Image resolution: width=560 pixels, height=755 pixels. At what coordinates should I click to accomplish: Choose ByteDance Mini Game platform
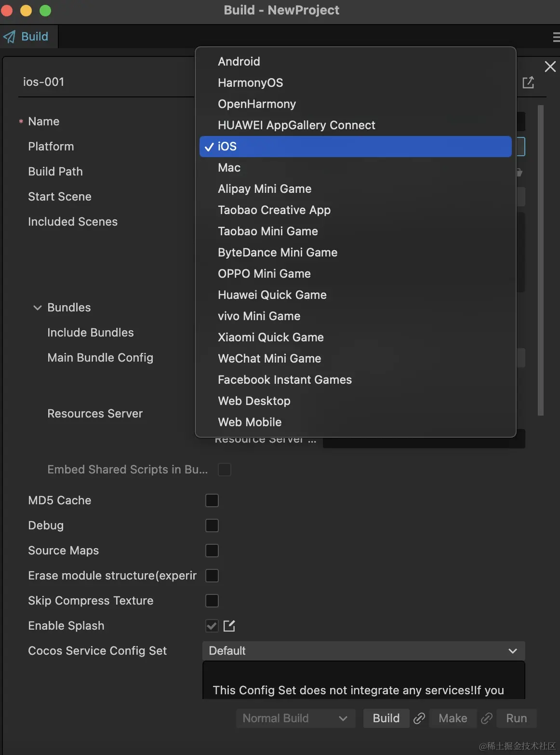[355, 253]
